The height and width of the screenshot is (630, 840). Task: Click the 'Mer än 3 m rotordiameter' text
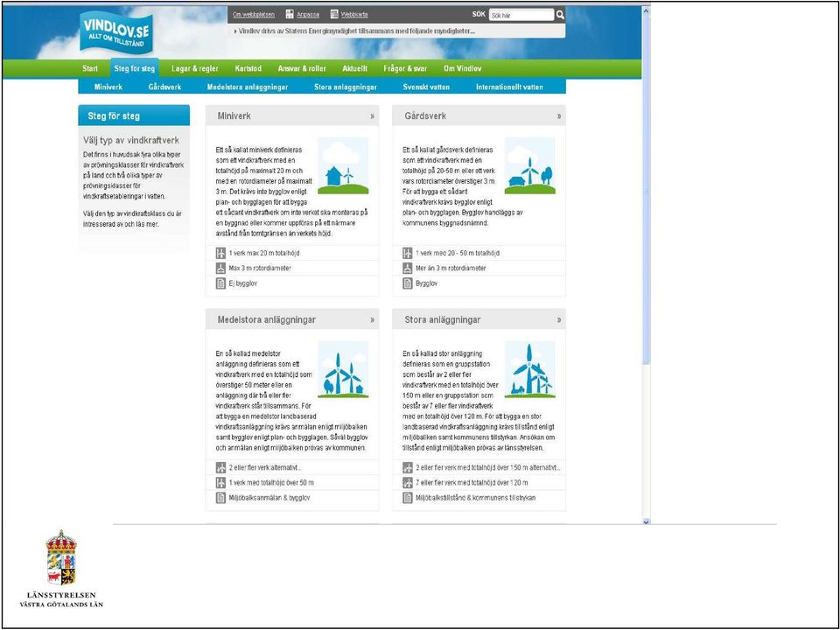(451, 269)
